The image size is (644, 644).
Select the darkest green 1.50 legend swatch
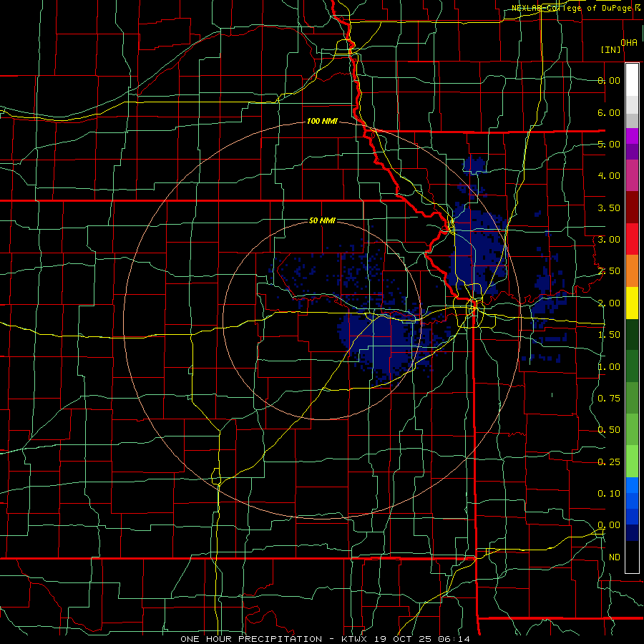pos(632,334)
